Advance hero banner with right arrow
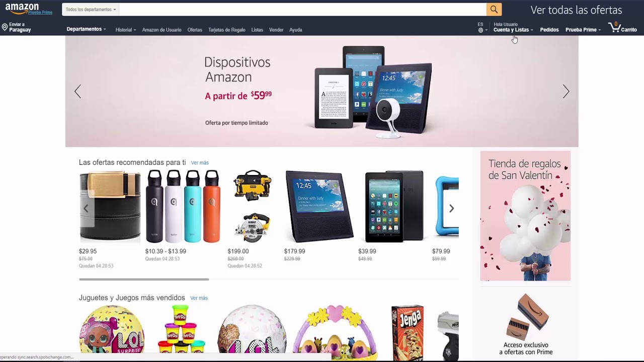The height and width of the screenshot is (362, 644). [566, 91]
